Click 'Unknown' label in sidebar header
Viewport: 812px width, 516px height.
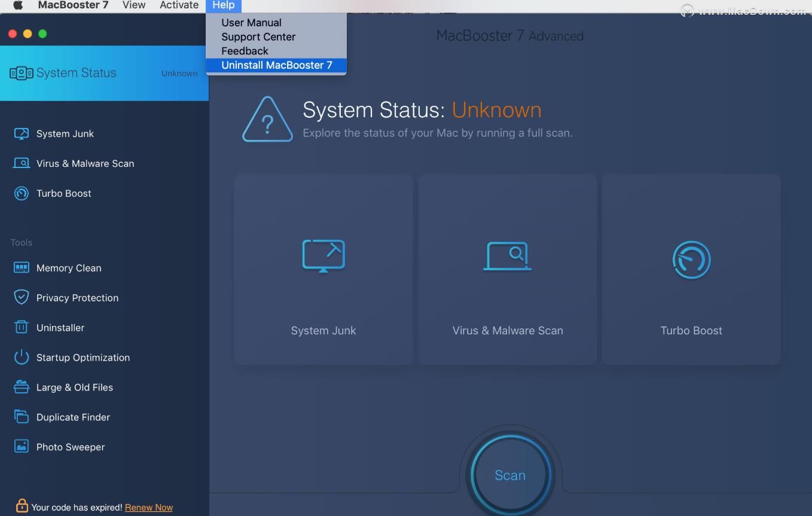click(x=179, y=73)
